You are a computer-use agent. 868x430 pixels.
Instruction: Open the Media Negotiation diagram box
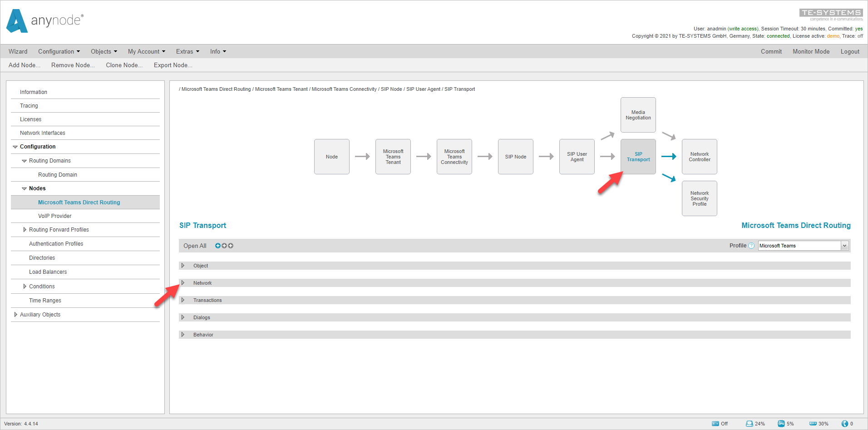638,115
